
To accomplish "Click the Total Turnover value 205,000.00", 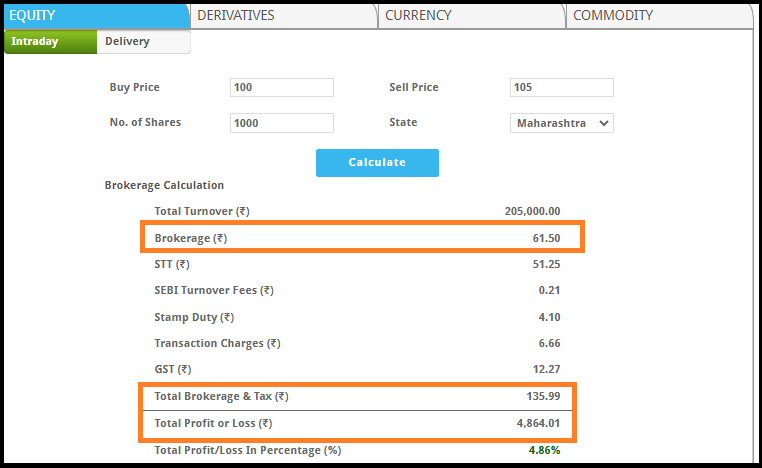I will [x=532, y=212].
